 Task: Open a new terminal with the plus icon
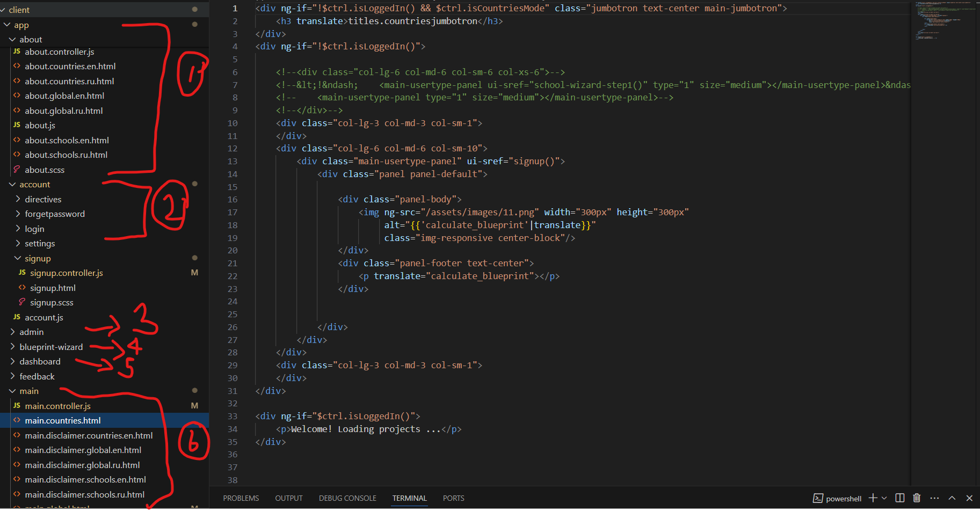pyautogui.click(x=873, y=498)
